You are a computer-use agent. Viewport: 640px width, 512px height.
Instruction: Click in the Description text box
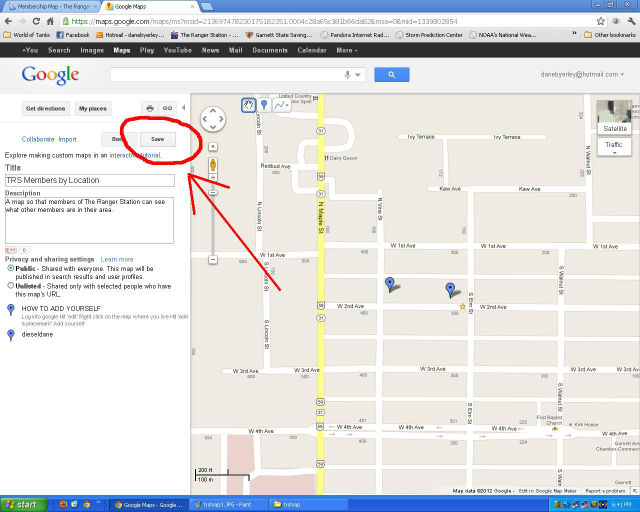[89, 220]
